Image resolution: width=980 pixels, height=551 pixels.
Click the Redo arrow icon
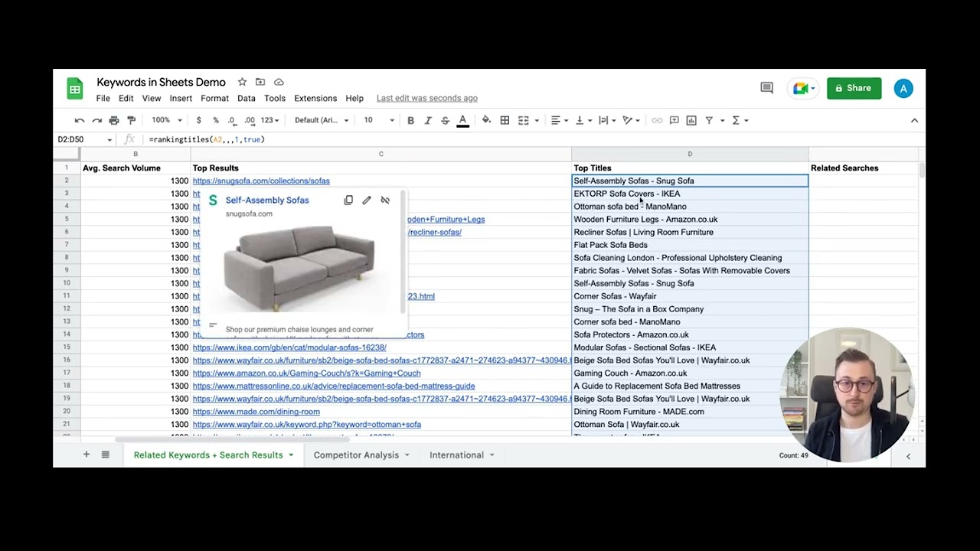click(x=96, y=120)
